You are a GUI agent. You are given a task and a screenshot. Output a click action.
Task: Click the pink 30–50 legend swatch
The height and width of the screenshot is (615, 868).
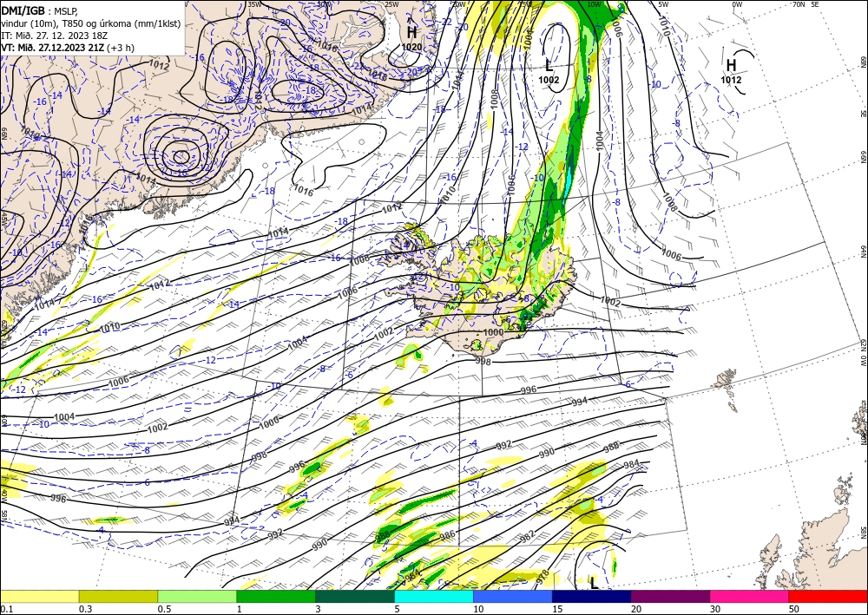750,596
